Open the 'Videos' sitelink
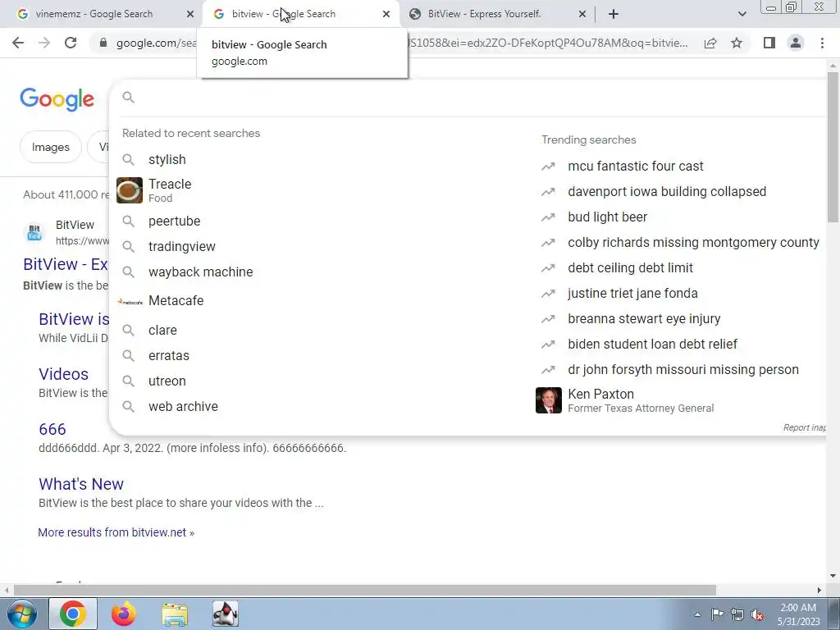Viewport: 840px width, 630px height. 63,374
